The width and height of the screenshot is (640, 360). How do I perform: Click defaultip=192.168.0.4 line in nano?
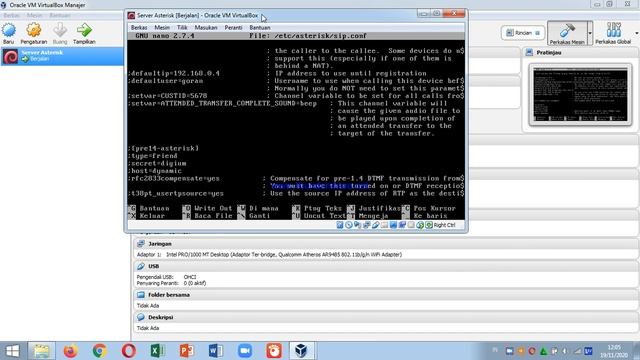tap(174, 73)
